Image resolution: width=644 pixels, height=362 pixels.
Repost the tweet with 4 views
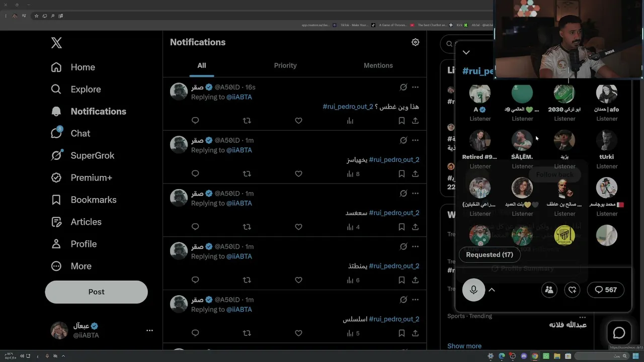(x=247, y=227)
